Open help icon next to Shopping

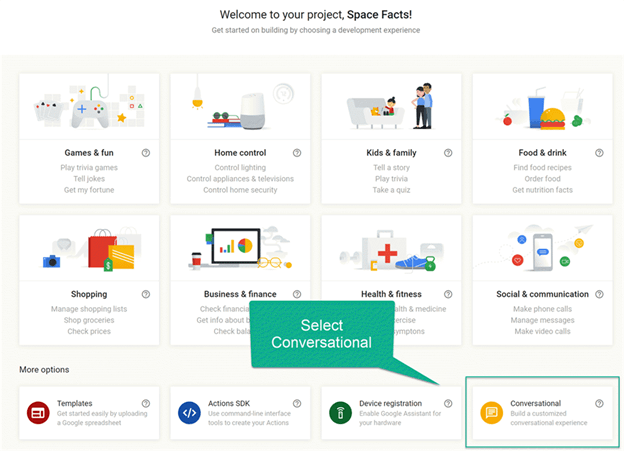[146, 294]
